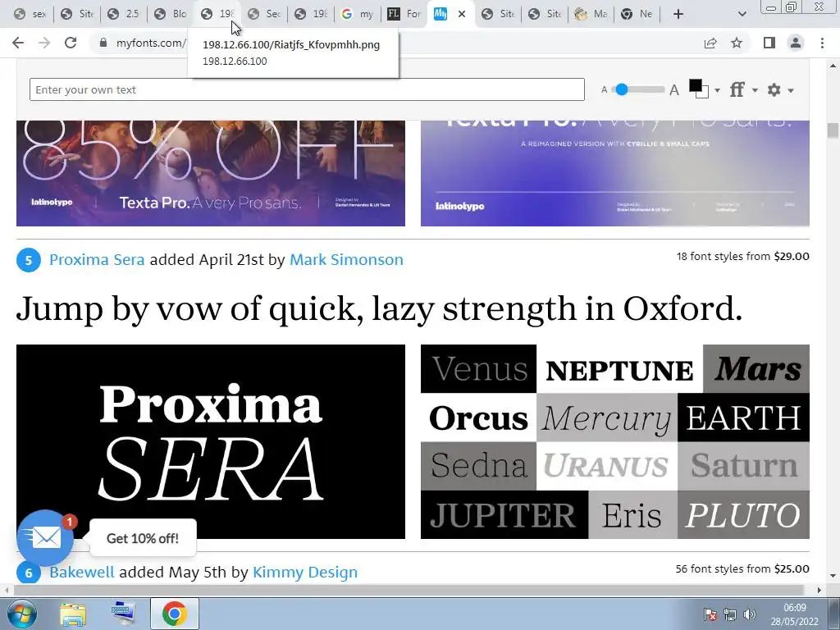
Task: Open the envelope newsletter chat icon
Action: (46, 537)
